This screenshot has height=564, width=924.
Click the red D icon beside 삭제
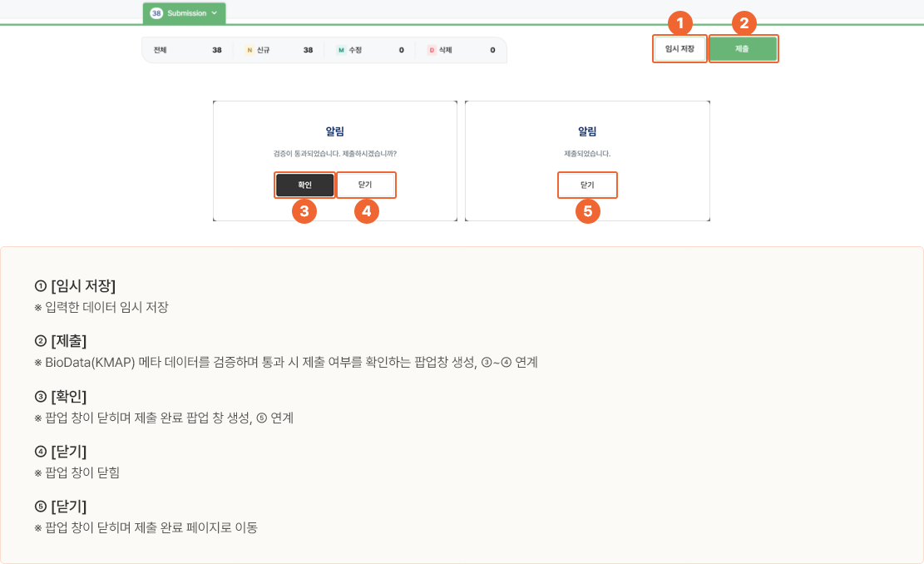(432, 50)
